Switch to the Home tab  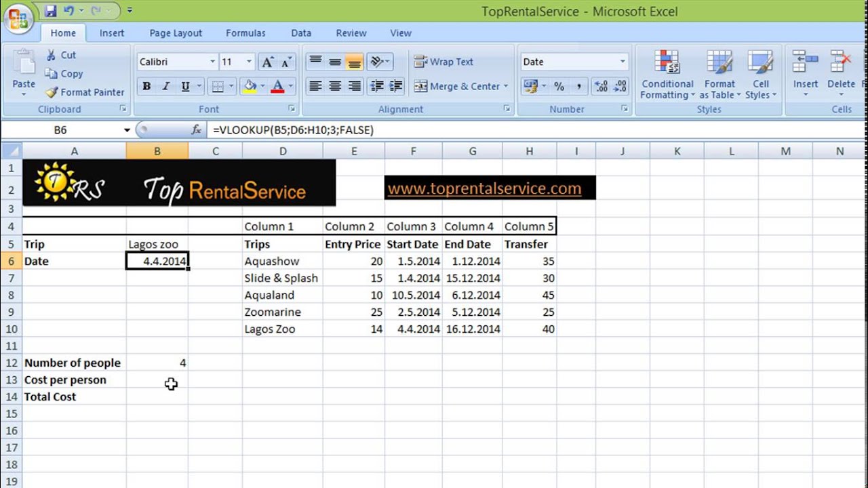[63, 33]
